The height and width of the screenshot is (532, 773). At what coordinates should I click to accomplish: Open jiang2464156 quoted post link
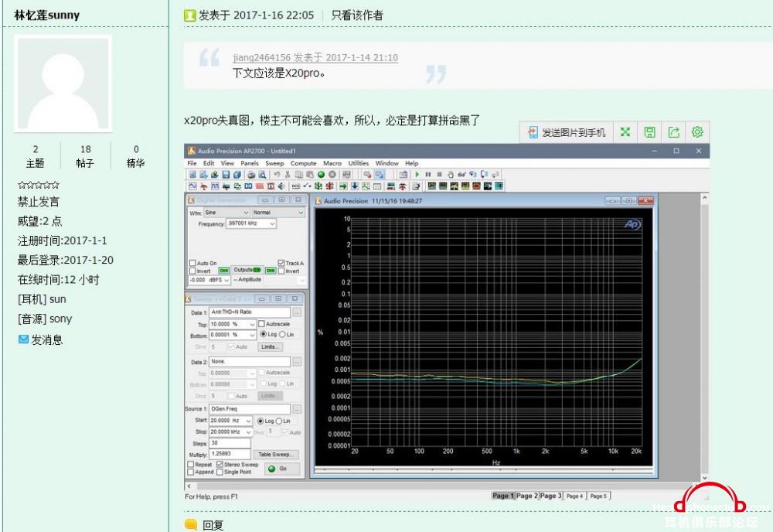315,57
